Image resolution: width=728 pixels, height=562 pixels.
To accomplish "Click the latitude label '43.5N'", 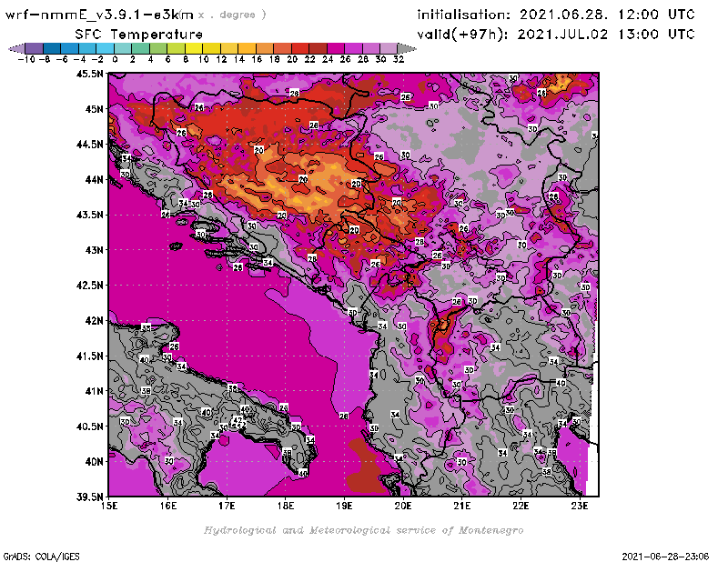I will (x=89, y=215).
